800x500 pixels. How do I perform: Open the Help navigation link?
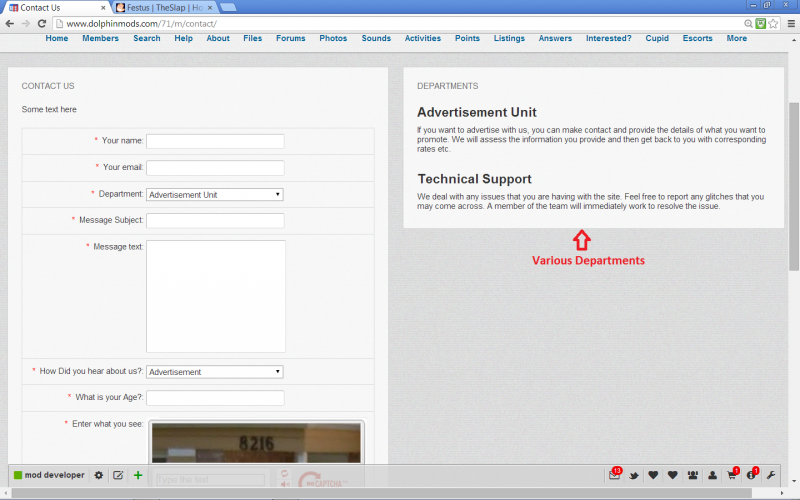[184, 38]
